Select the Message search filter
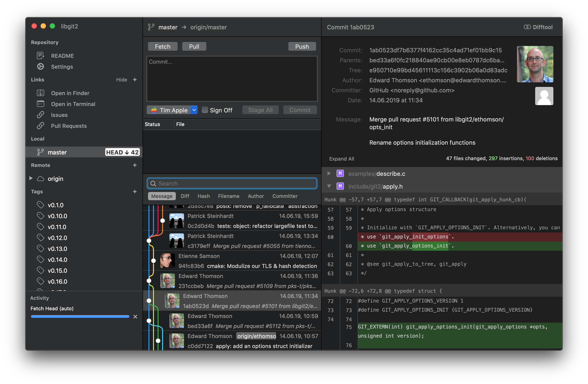This screenshot has height=384, width=588. click(162, 196)
